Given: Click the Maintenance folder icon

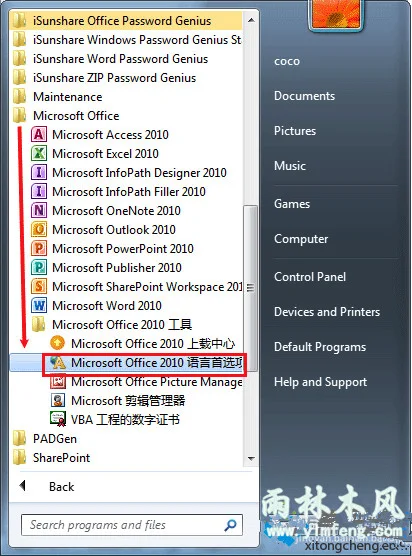Looking at the screenshot, I should click(x=20, y=97).
